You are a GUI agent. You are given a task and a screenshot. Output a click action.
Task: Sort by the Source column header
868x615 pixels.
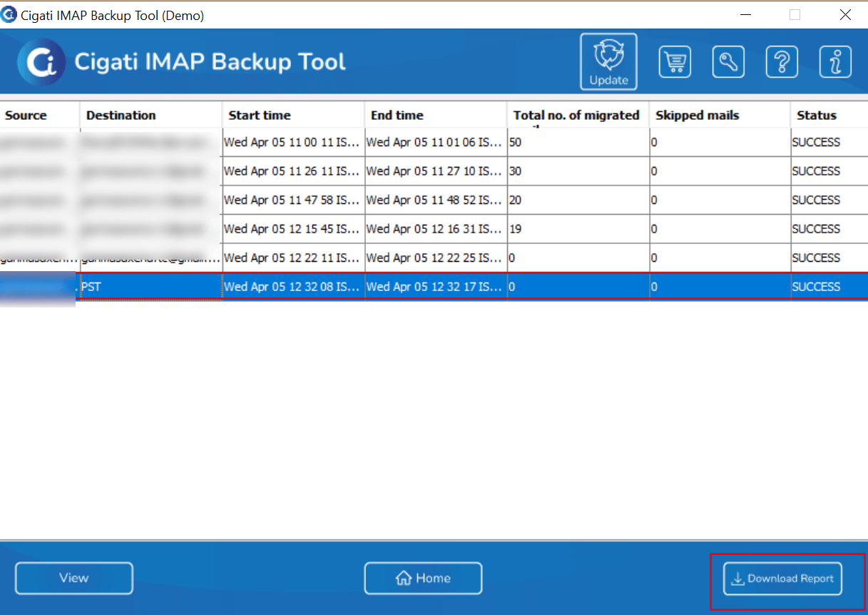click(40, 115)
